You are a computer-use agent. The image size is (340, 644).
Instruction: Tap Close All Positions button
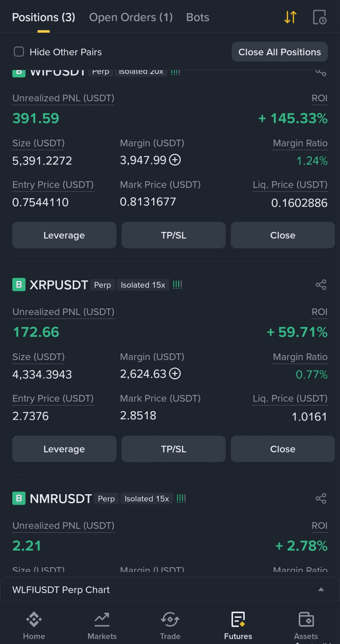point(280,52)
